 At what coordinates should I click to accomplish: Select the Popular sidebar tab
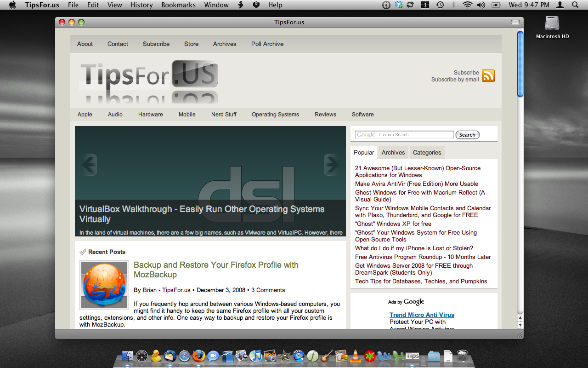point(364,153)
